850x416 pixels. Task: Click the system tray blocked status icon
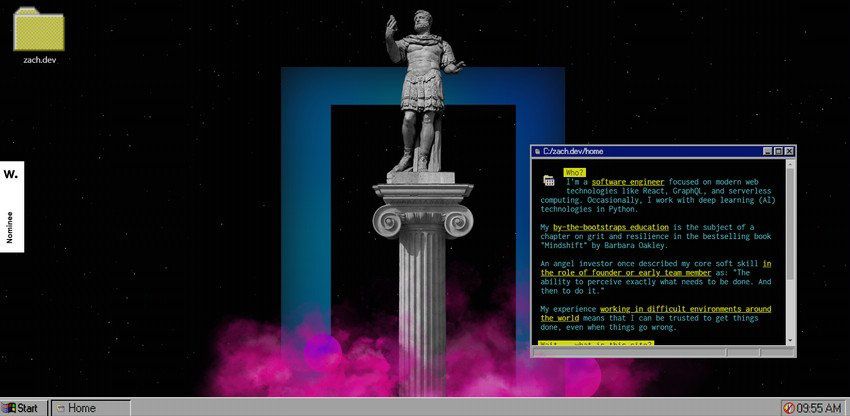click(788, 408)
